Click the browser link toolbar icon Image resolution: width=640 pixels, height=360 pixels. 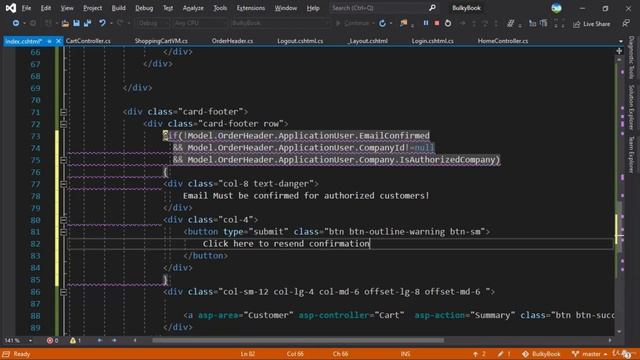(x=403, y=23)
